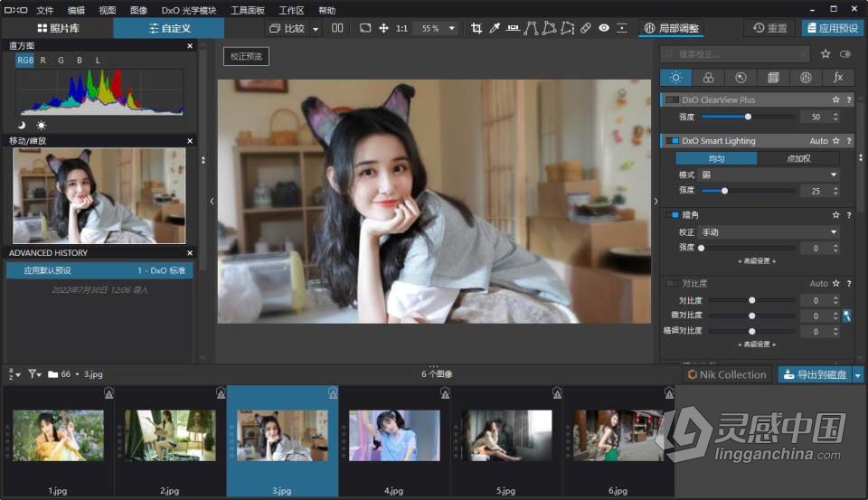Click the sort order icon in filmstrip bar

(14, 374)
